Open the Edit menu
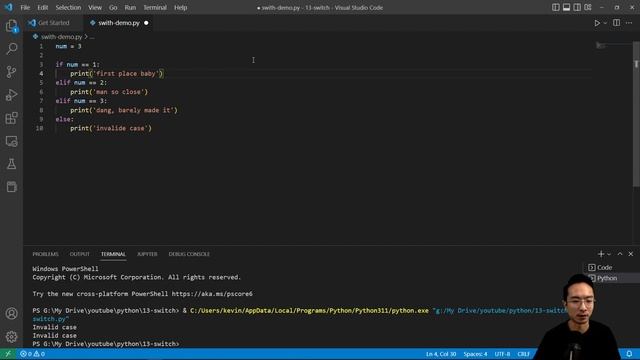 [42, 7]
